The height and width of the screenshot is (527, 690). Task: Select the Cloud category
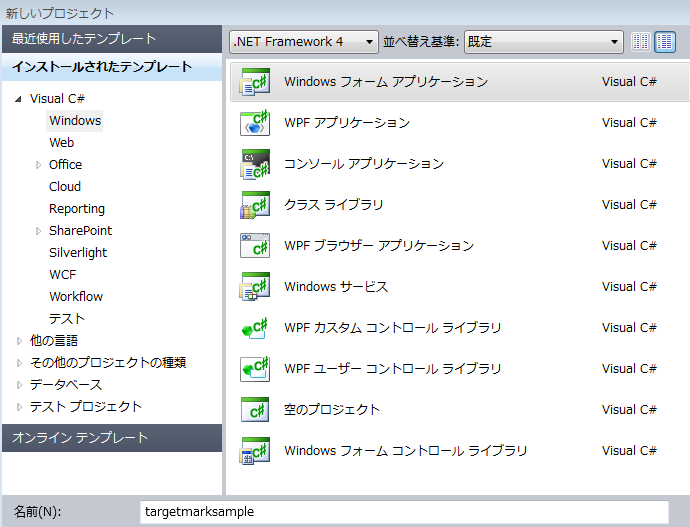point(65,187)
